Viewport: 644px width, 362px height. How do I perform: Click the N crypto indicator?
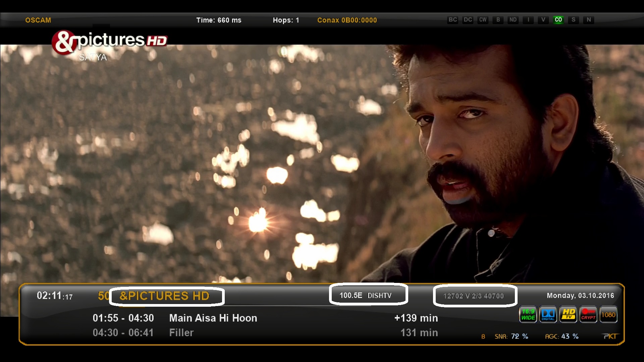(x=589, y=20)
